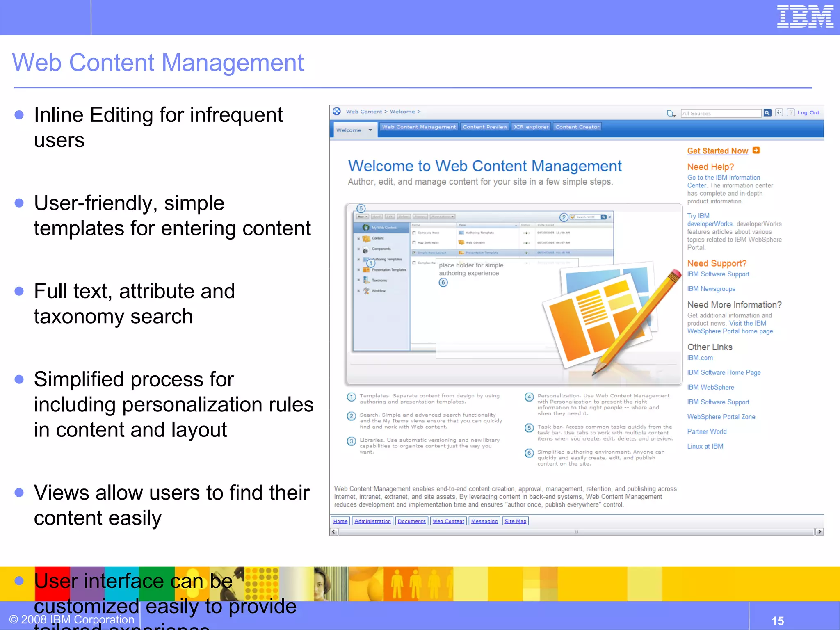The width and height of the screenshot is (840, 630).
Task: Open the help question mark icon
Action: pos(791,112)
